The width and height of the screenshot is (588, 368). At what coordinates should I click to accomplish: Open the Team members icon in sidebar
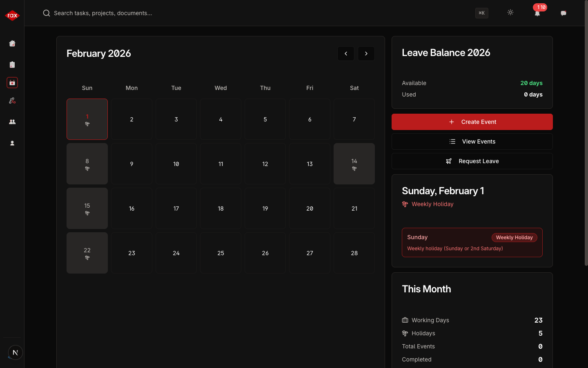pos(12,122)
